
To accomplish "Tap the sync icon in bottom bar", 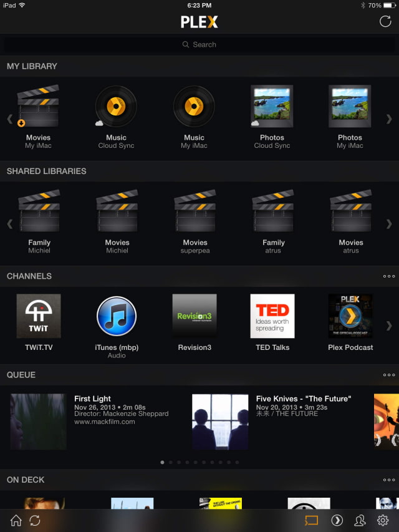I will pyautogui.click(x=35, y=521).
